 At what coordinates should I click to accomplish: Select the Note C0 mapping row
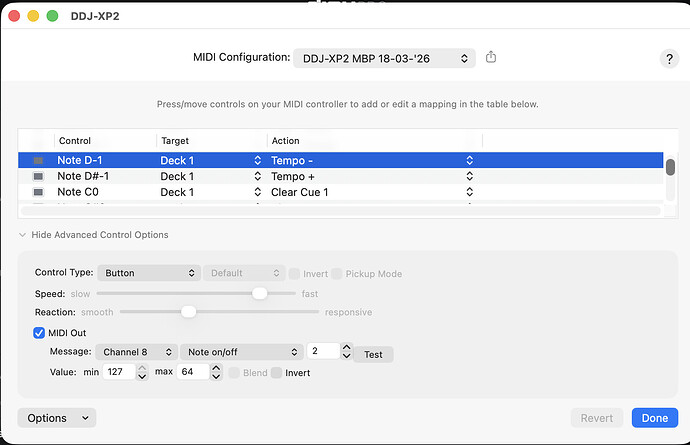[x=341, y=192]
